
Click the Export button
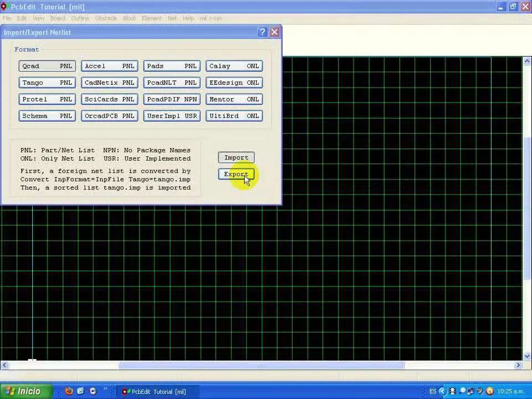[x=236, y=174]
